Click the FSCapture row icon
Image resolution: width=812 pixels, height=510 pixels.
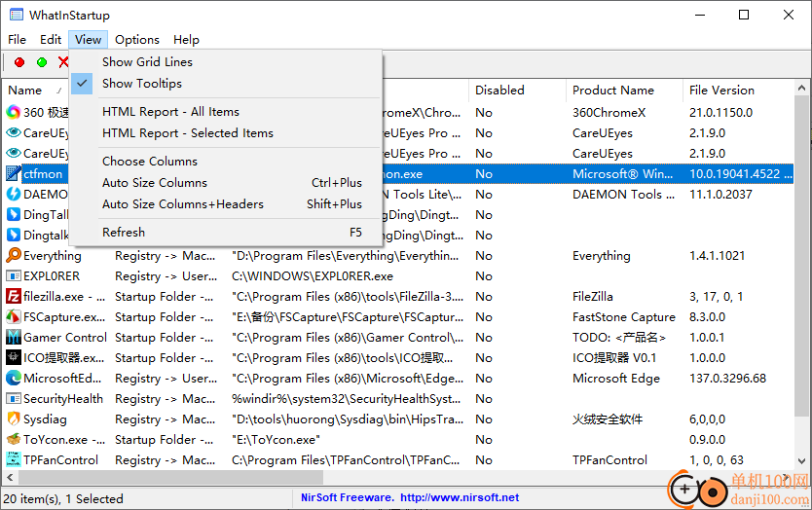pyautogui.click(x=14, y=316)
